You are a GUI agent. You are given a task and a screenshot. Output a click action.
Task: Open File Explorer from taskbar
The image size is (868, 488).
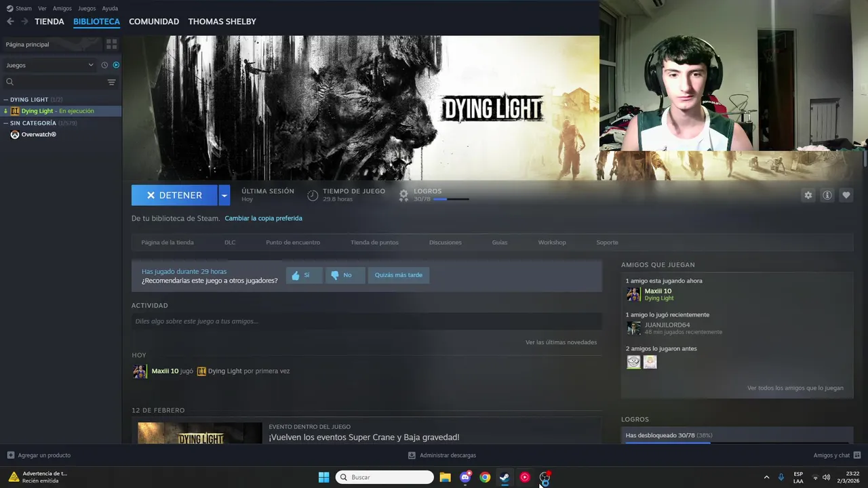(445, 477)
